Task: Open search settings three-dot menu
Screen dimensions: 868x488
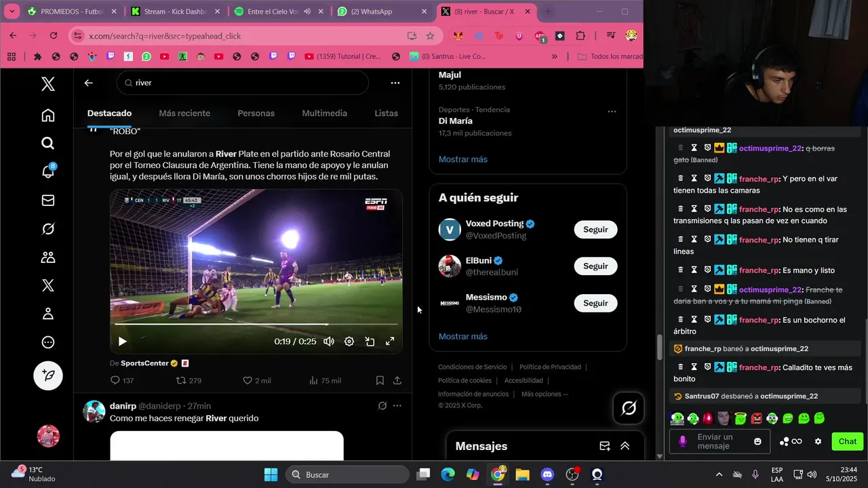Action: [395, 83]
